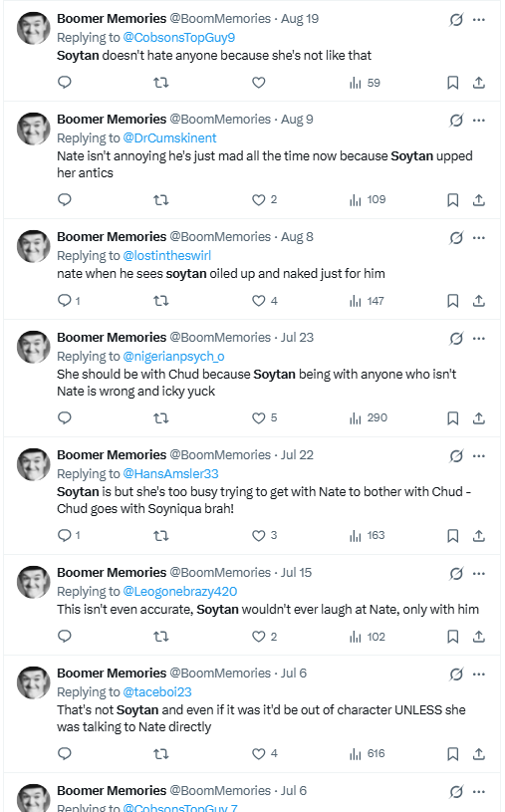Retweet the Aug 9 tweet about Nate
Viewport: 505px width, 812px height.
(x=161, y=200)
